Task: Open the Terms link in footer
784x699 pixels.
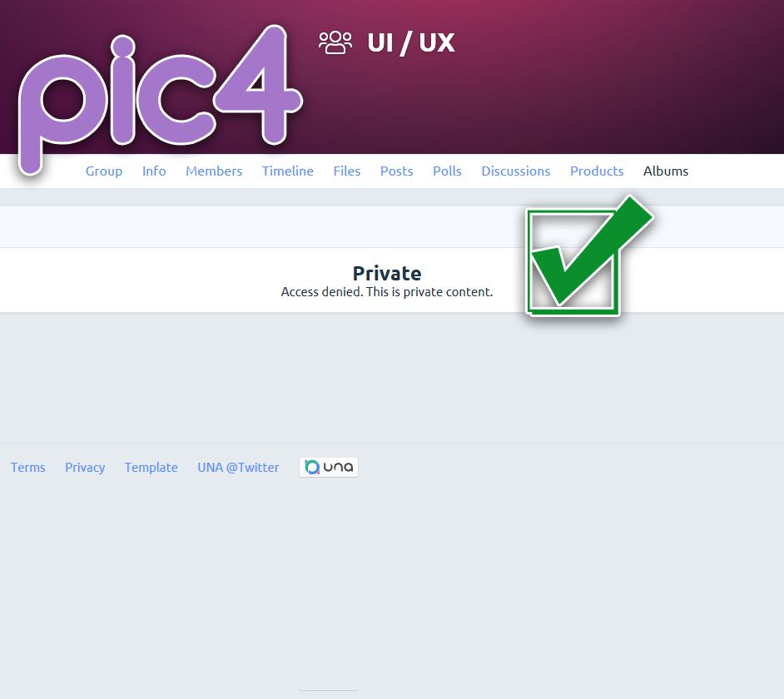Action: [28, 467]
